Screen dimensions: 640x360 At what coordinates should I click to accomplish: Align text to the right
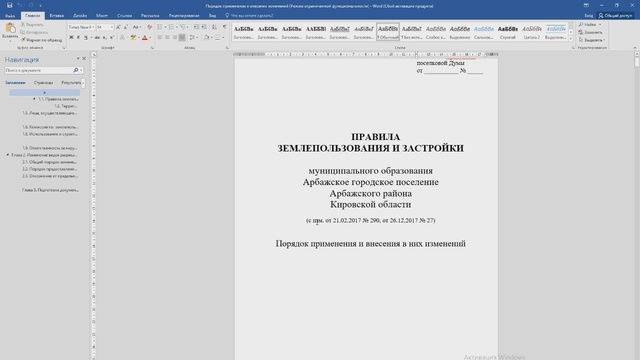pos(174,38)
